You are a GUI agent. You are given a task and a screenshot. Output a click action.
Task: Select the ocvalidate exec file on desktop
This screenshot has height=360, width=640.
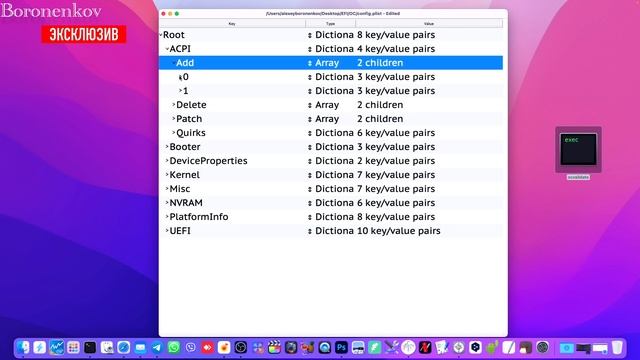coord(578,150)
